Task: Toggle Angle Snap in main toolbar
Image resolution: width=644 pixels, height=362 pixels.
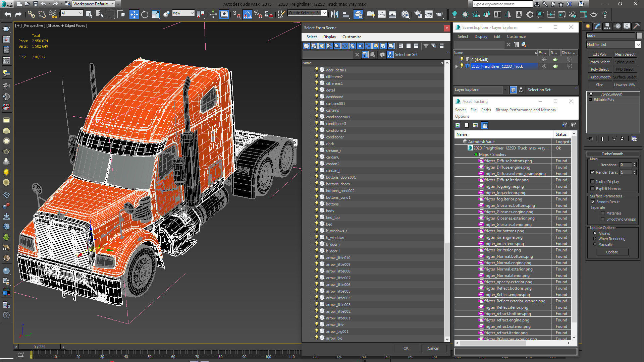Action: pos(247,14)
